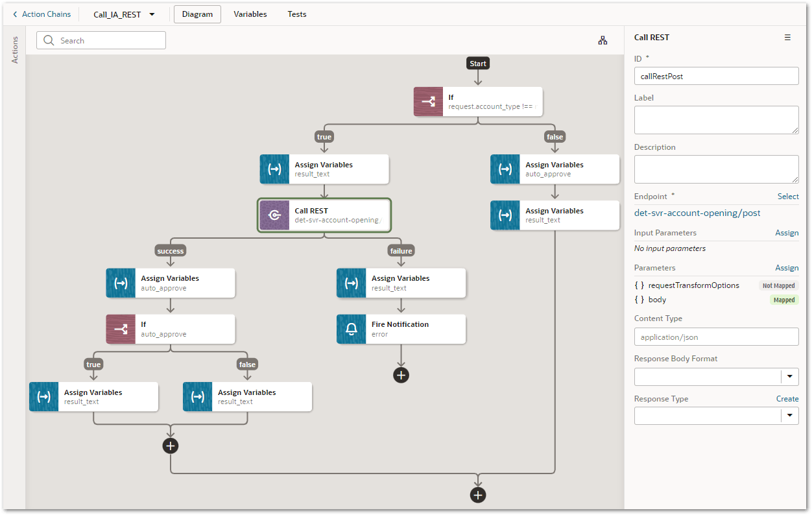This screenshot has width=812, height=515.
Task: Click the Assign Variables result_text icon under failure
Action: pyautogui.click(x=351, y=283)
